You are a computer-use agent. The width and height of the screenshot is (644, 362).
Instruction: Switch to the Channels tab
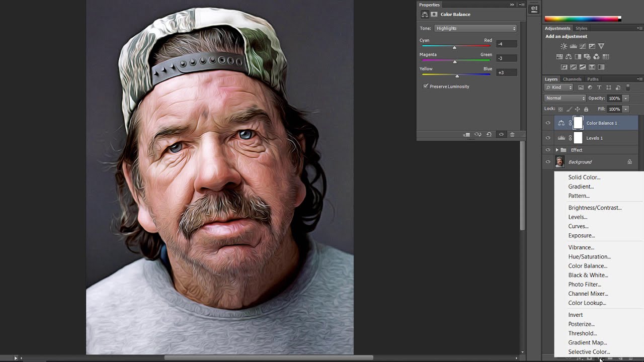click(572, 79)
